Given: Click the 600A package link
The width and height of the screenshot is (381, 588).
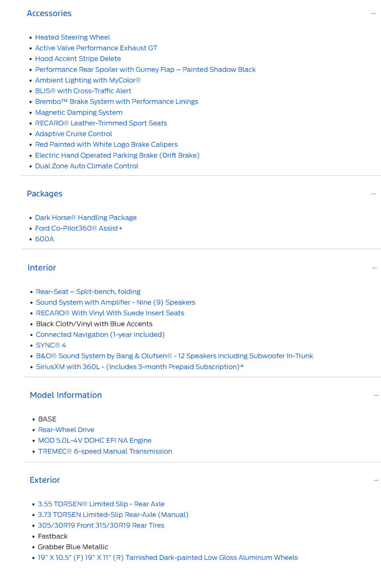Looking at the screenshot, I should click(x=44, y=239).
